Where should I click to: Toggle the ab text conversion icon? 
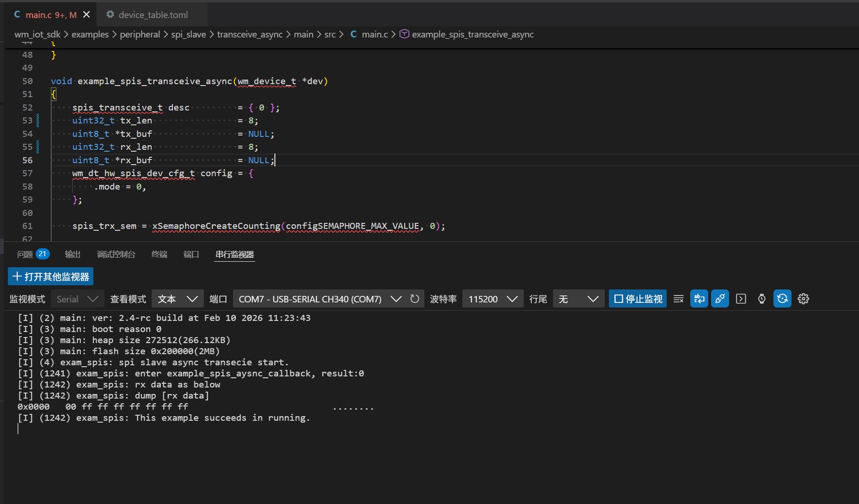pos(699,299)
